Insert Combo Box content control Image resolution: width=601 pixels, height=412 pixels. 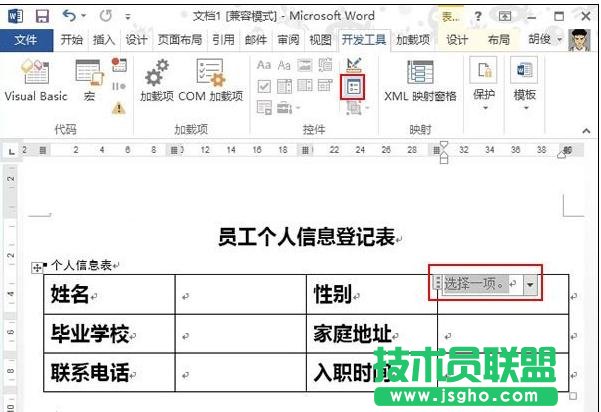pos(284,86)
